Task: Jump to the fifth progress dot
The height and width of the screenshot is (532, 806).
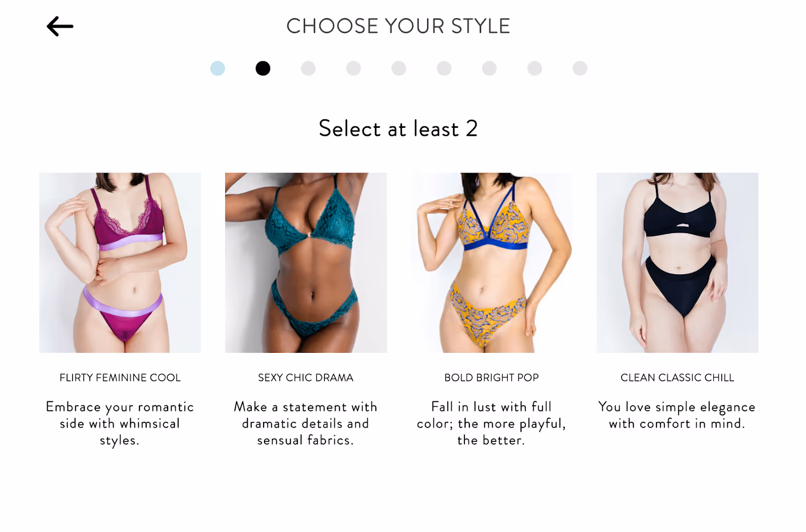Action: point(399,68)
